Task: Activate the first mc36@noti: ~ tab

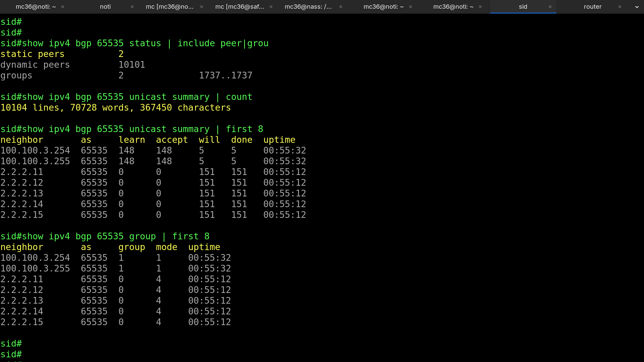Action: click(36, 7)
